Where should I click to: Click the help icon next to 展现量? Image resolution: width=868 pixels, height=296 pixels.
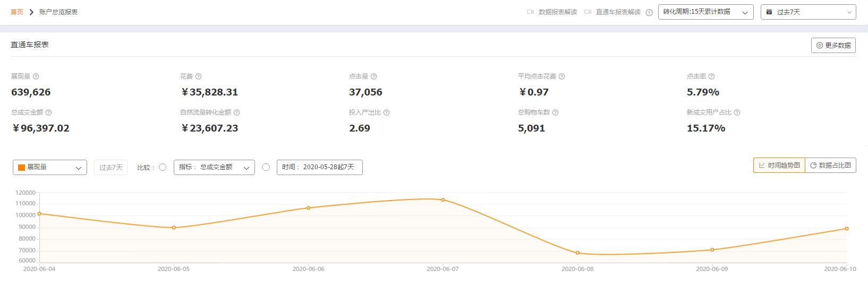pos(36,76)
